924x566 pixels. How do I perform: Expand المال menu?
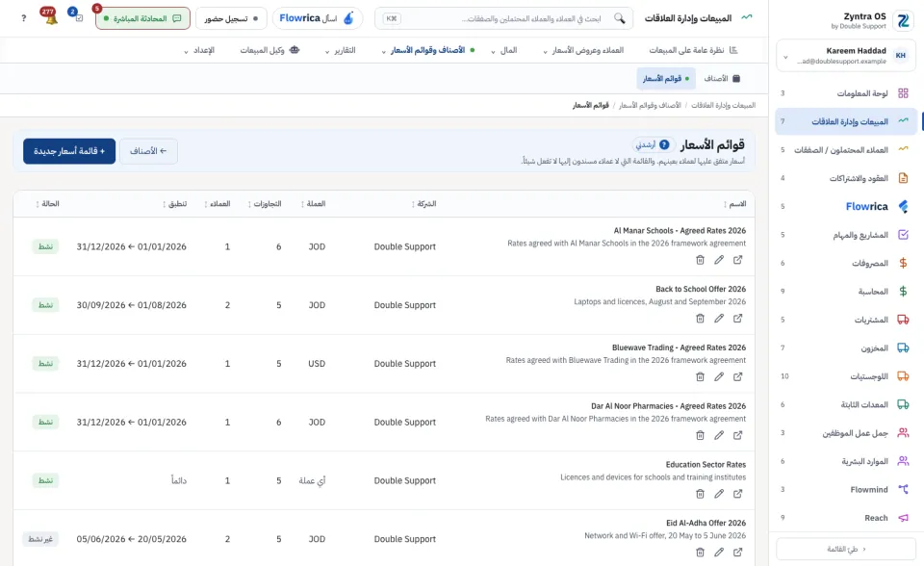pyautogui.click(x=503, y=50)
